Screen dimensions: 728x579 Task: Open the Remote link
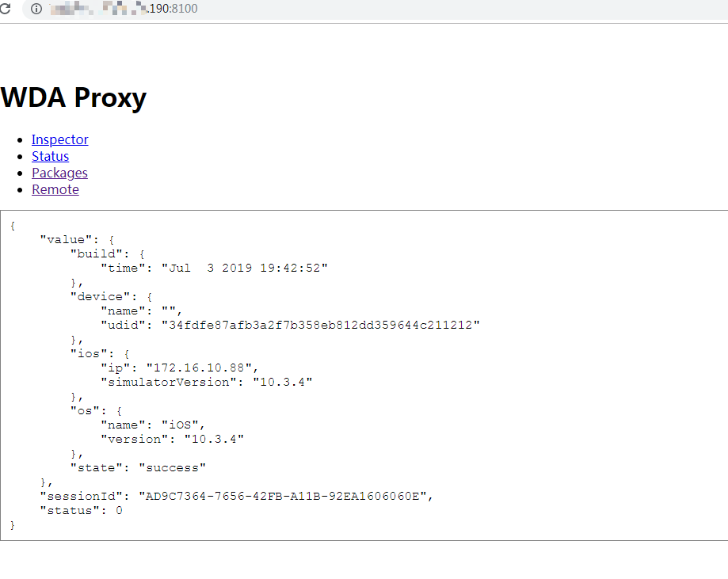pyautogui.click(x=55, y=189)
